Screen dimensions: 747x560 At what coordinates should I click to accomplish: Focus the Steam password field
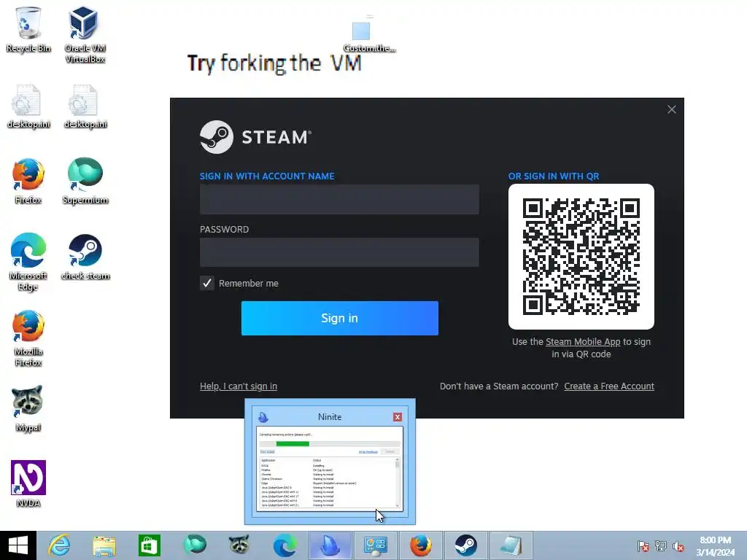339,252
